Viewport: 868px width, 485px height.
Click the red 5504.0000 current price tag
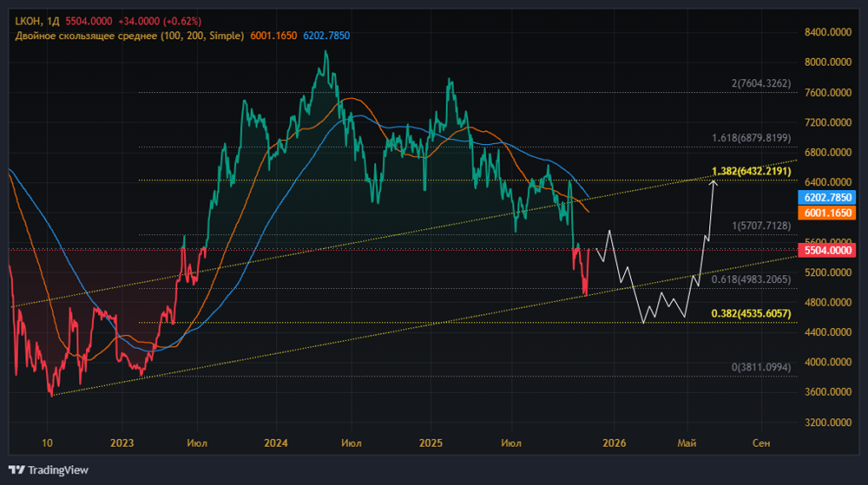(827, 251)
